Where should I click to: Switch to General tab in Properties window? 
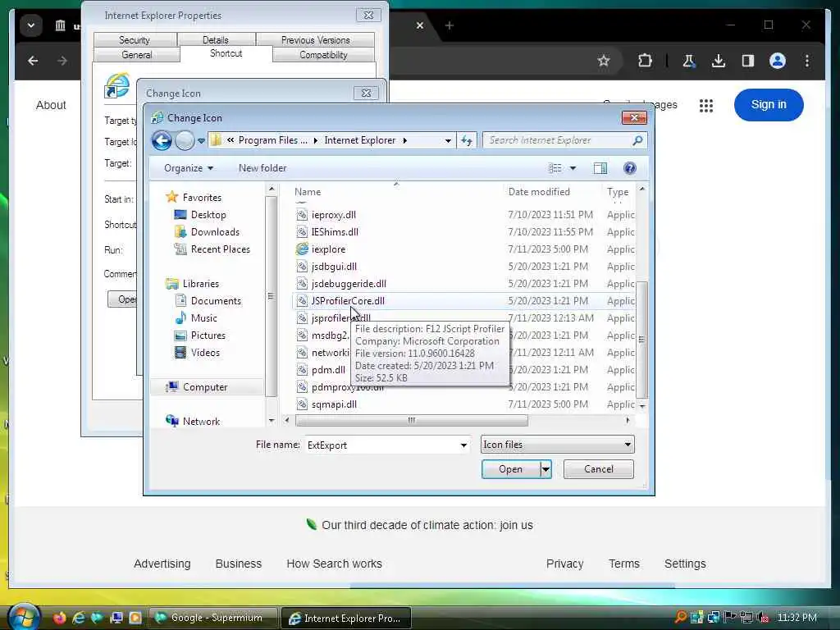coord(137,55)
